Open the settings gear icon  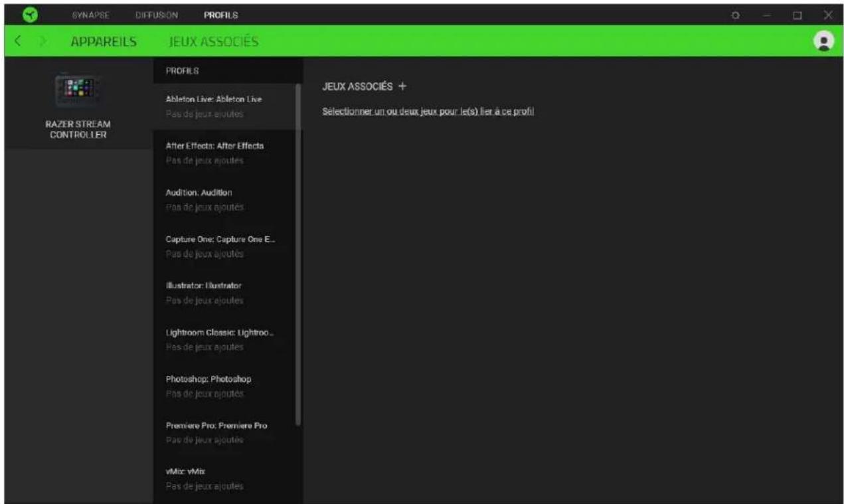pos(736,15)
